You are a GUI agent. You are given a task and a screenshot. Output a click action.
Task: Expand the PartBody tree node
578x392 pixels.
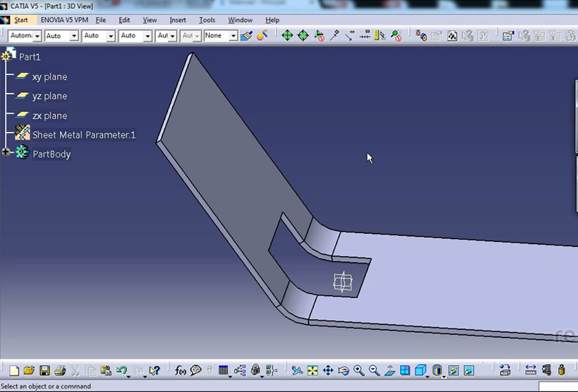6,152
